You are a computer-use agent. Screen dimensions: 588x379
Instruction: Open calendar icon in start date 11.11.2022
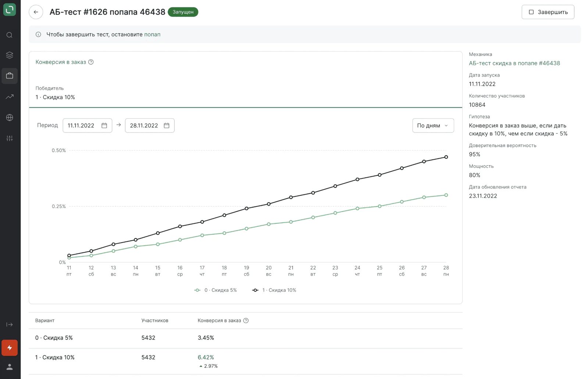[x=104, y=125]
